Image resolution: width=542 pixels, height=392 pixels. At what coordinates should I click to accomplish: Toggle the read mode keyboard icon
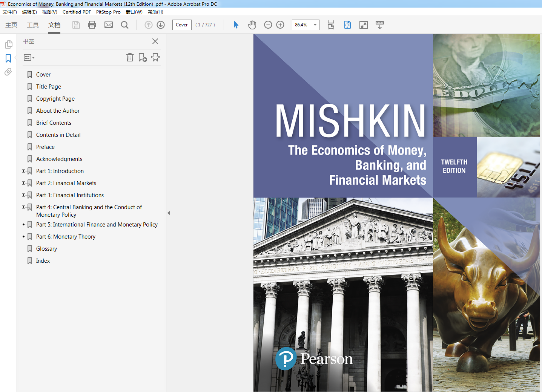[x=380, y=25]
